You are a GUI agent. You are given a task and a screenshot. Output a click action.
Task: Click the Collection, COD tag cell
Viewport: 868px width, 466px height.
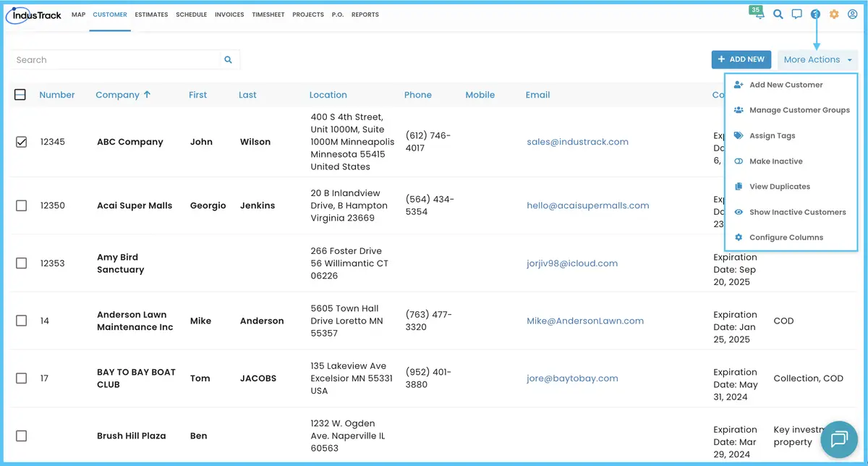click(809, 378)
